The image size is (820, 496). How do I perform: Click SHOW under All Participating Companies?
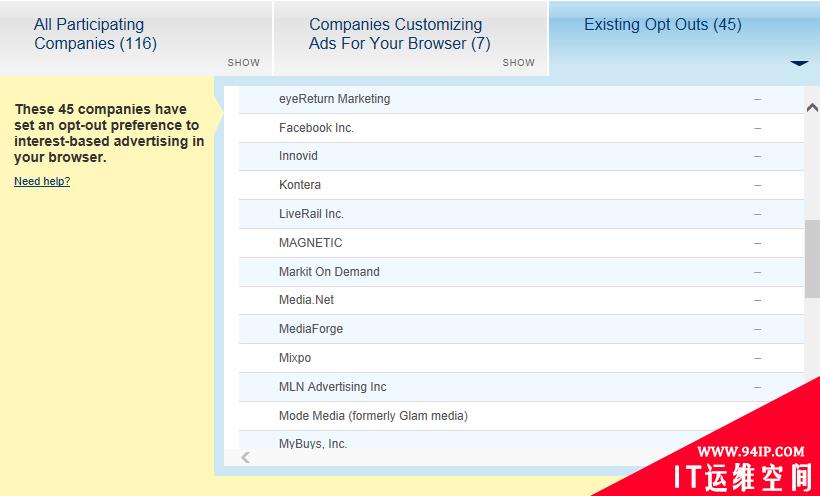(244, 62)
